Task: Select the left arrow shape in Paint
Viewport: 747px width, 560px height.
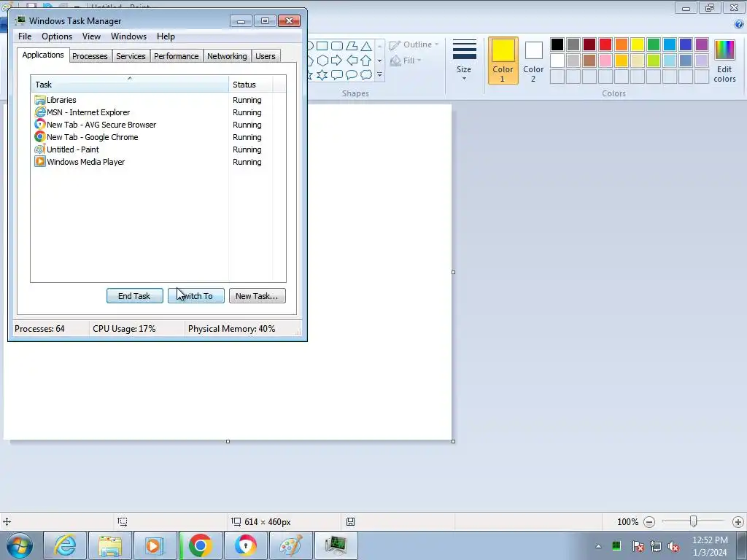Action: tap(352, 61)
